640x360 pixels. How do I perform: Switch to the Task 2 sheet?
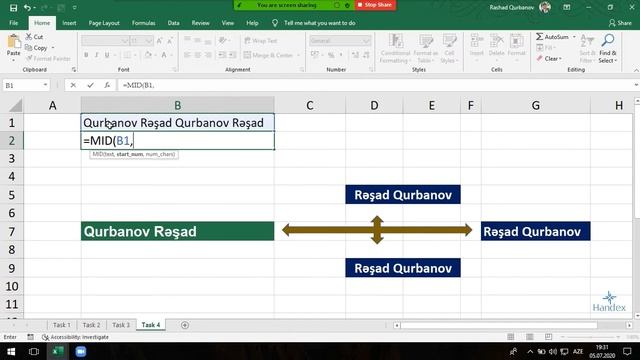pos(91,325)
